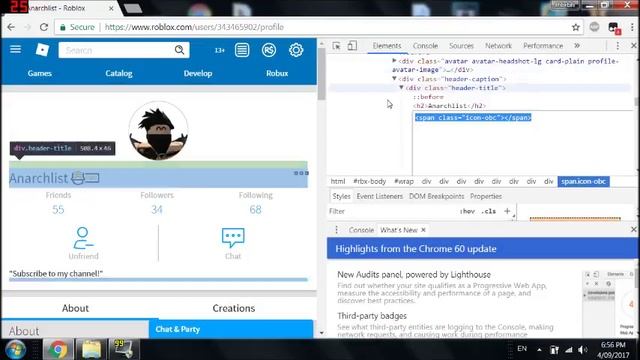
Task: Switch to the Performance tab
Action: pyautogui.click(x=543, y=46)
